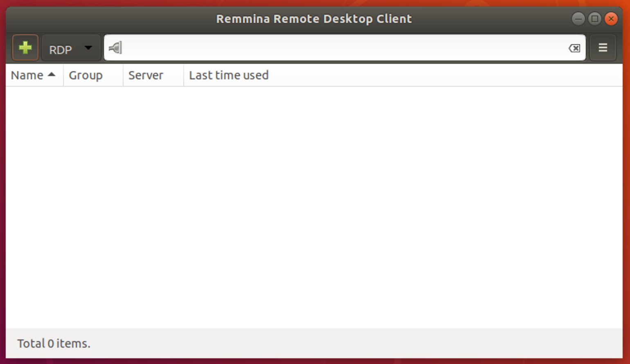Image resolution: width=630 pixels, height=364 pixels.
Task: Sort profiles by Group column
Action: click(x=93, y=75)
